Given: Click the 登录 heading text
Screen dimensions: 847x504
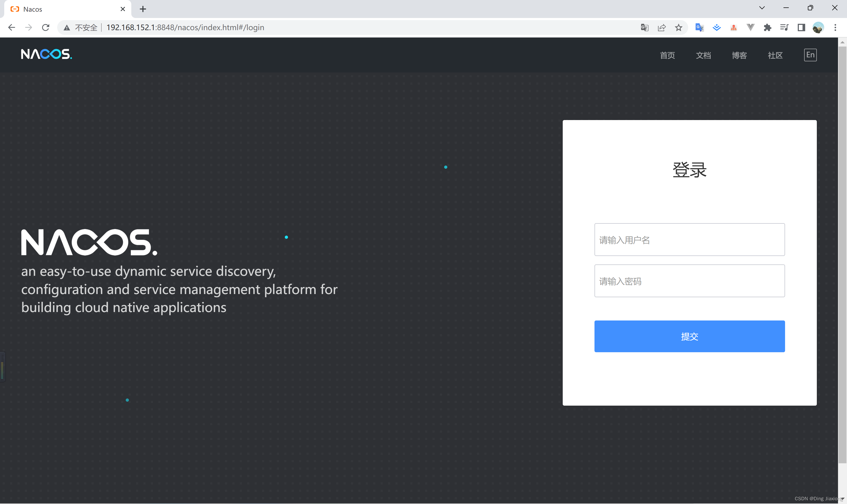Looking at the screenshot, I should (x=689, y=170).
